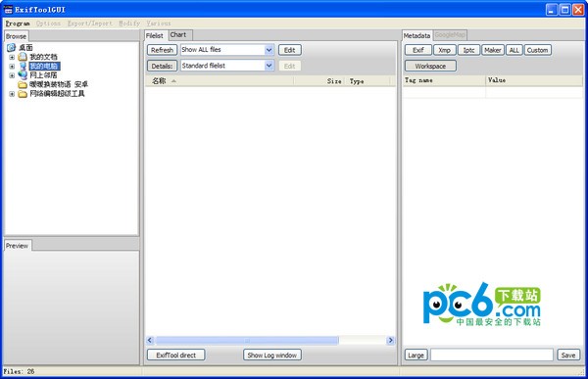Click the metadata value input field
The height and width of the screenshot is (379, 588).
[x=492, y=355]
